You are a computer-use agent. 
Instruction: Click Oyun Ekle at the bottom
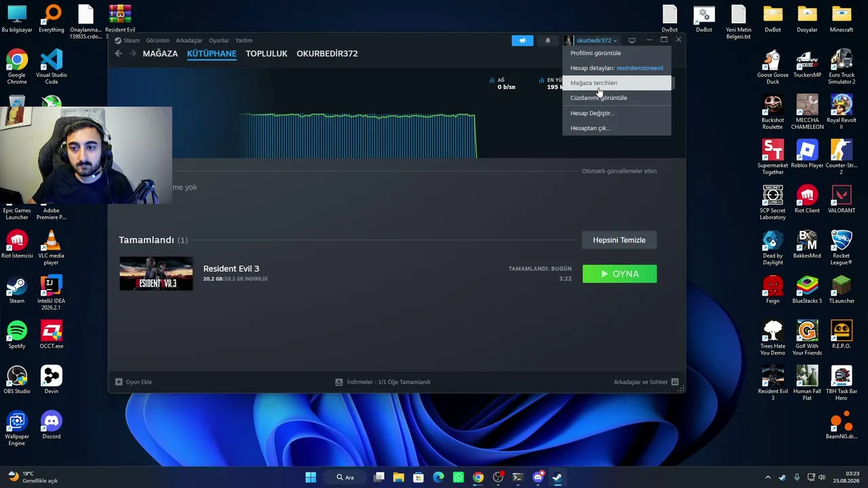tap(134, 382)
